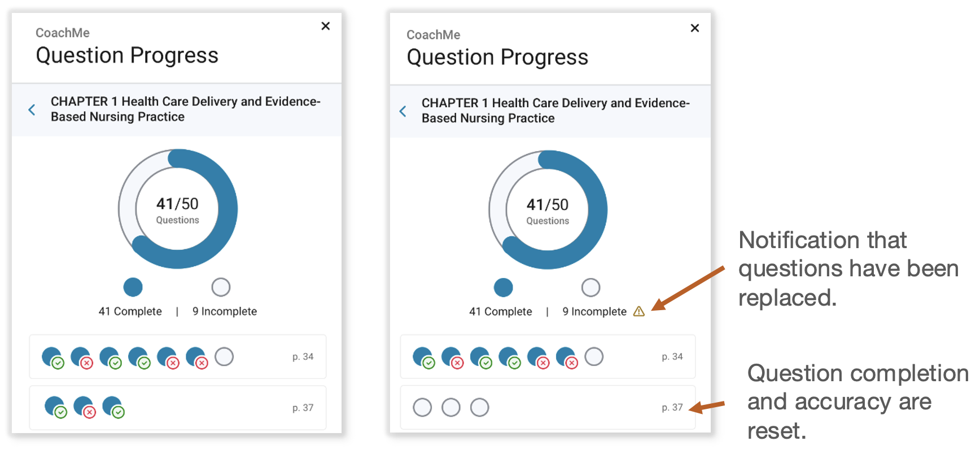Select the third correct question, left p. 37

coord(113,407)
